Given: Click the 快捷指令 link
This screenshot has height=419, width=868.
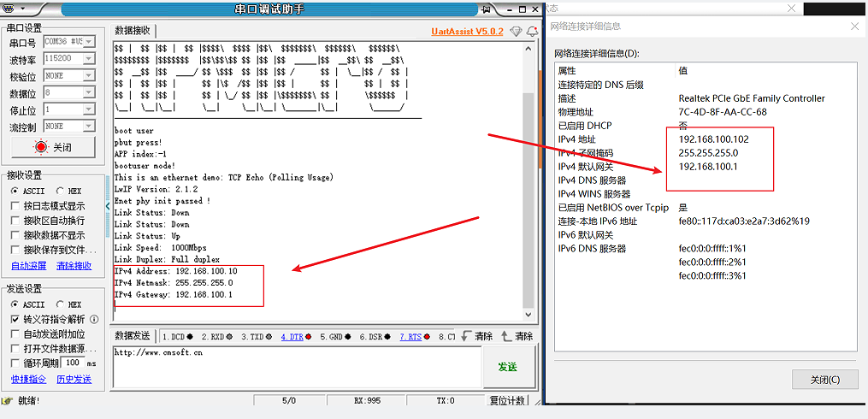Looking at the screenshot, I should click(29, 379).
